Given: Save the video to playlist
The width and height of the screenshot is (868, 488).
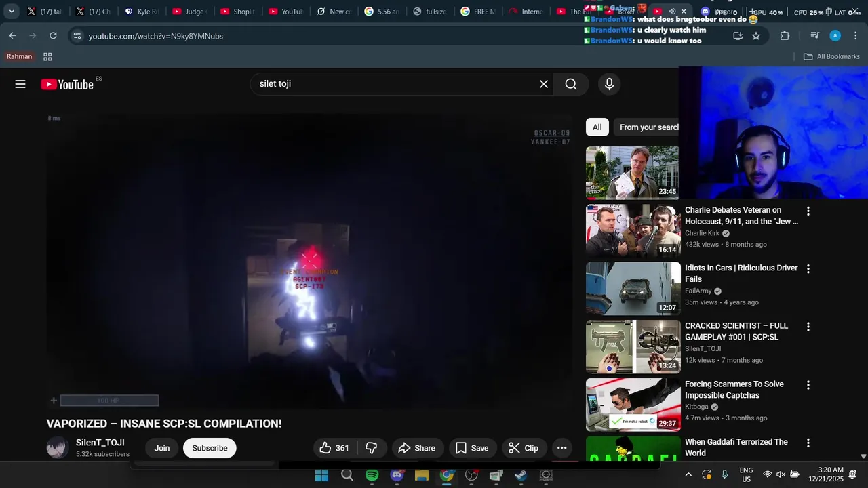Looking at the screenshot, I should coord(472,448).
